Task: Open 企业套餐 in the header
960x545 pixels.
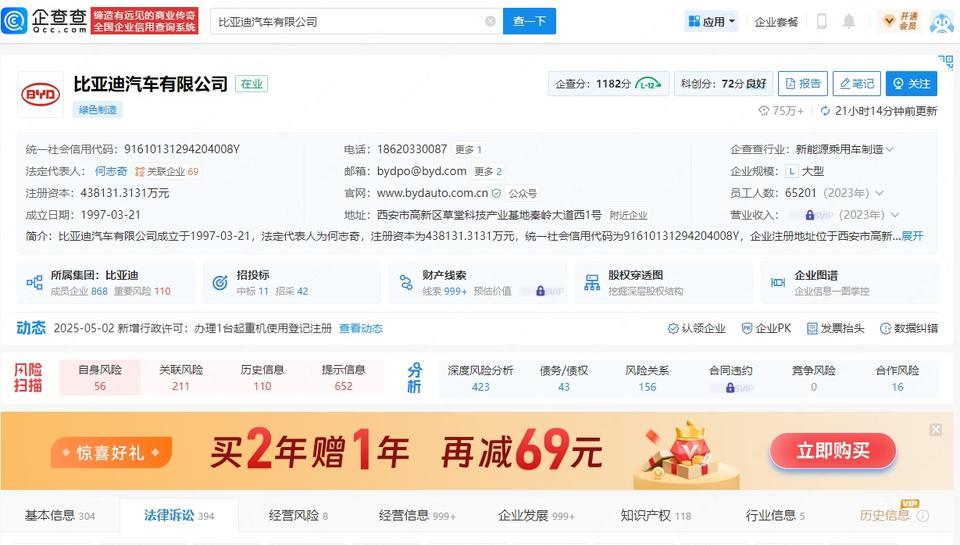Action: (776, 22)
